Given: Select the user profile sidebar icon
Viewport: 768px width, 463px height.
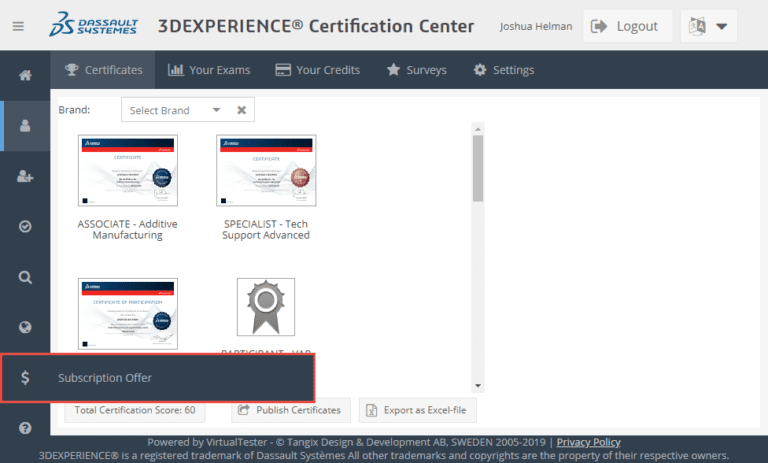Looking at the screenshot, I should 25,126.
